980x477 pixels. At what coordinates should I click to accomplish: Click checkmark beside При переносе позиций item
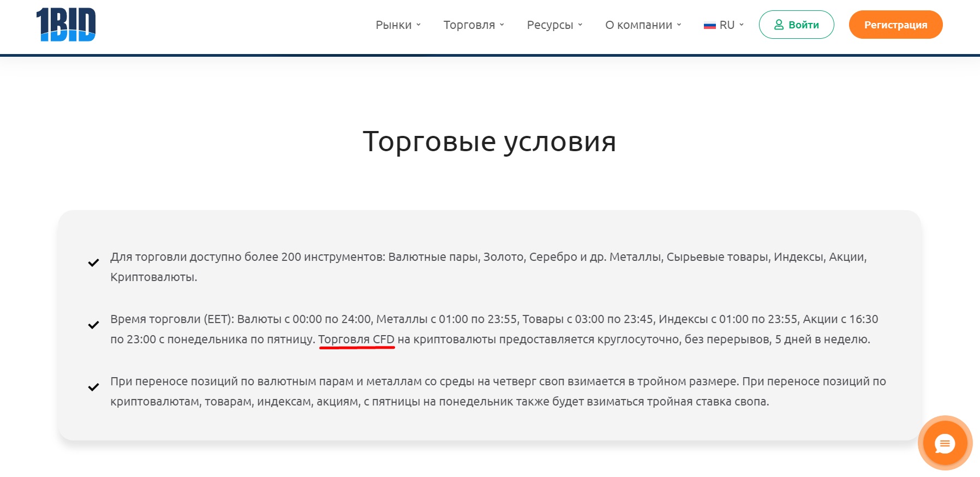(x=93, y=387)
